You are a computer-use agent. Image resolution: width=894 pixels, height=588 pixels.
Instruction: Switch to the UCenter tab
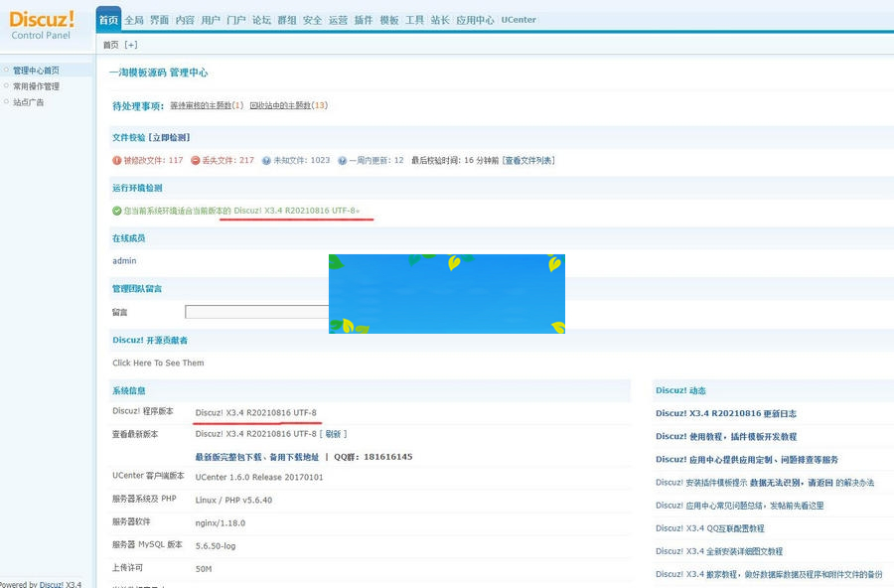pyautogui.click(x=518, y=19)
